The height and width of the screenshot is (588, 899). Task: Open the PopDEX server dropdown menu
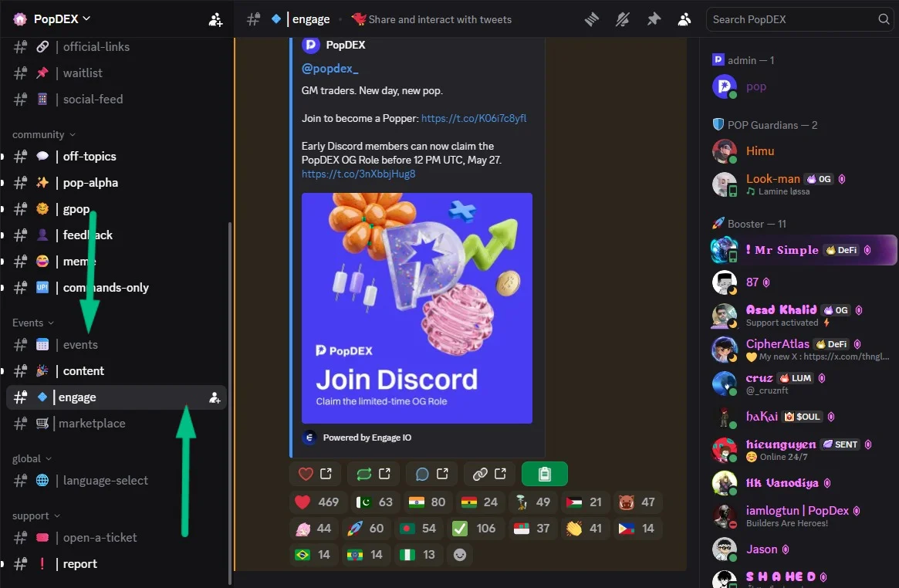click(x=61, y=19)
